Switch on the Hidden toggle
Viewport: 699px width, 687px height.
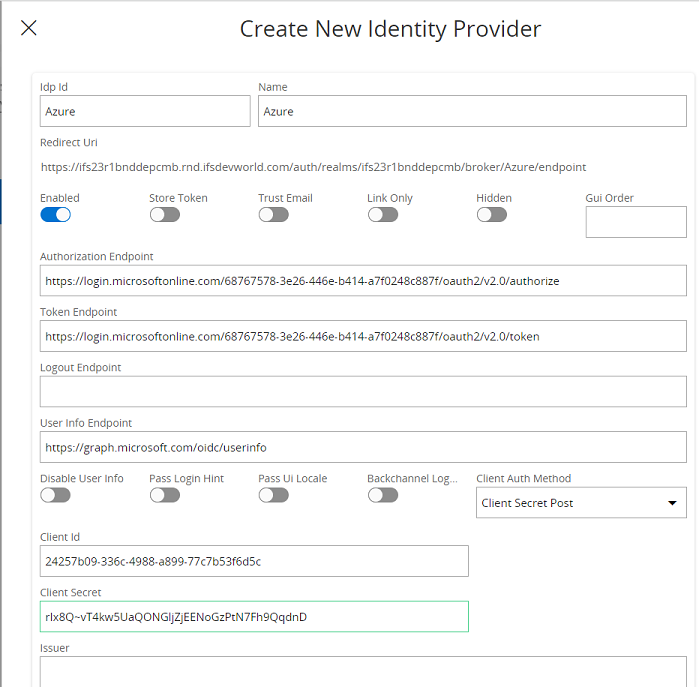[x=492, y=215]
